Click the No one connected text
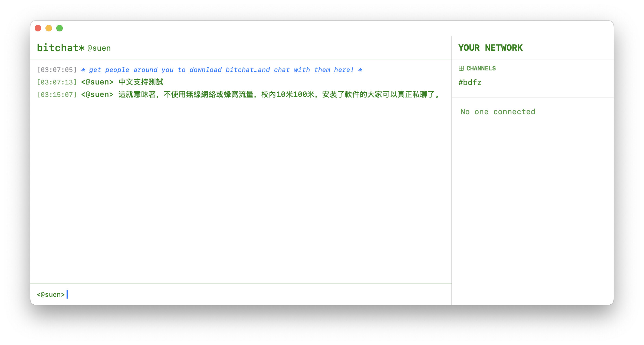The image size is (644, 345). pyautogui.click(x=498, y=112)
